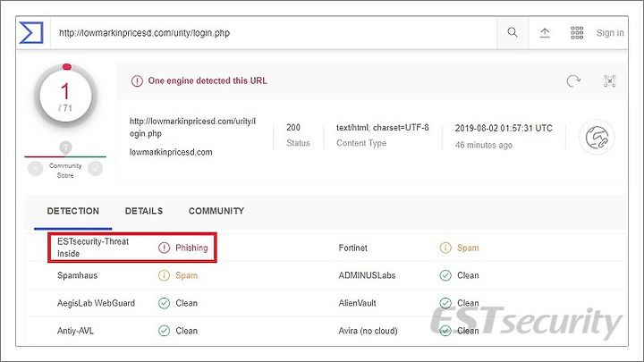Click the lowmarkinpricesd.com domain text
This screenshot has width=644, height=362.
[x=171, y=152]
